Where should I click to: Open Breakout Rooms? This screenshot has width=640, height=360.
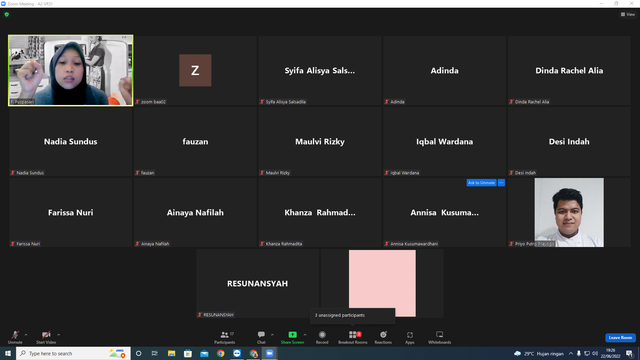[353, 337]
